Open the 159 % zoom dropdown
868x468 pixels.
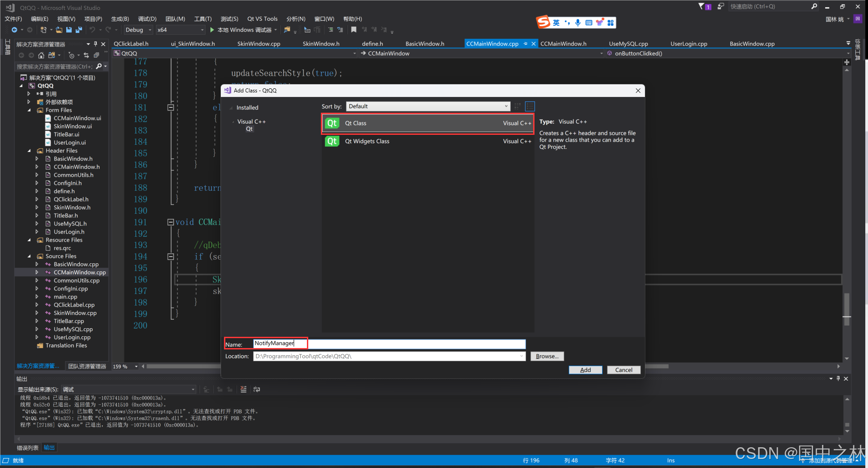click(x=136, y=367)
